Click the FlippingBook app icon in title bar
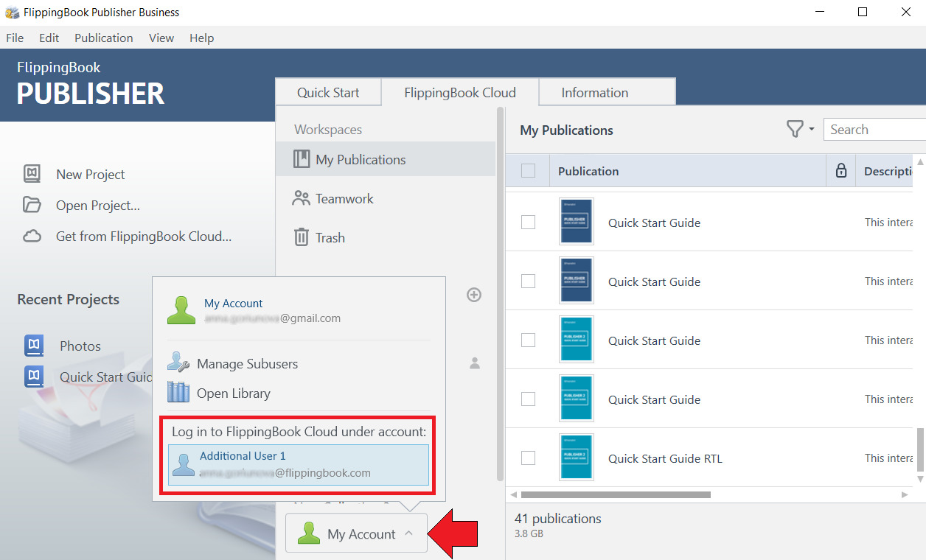 click(x=12, y=13)
